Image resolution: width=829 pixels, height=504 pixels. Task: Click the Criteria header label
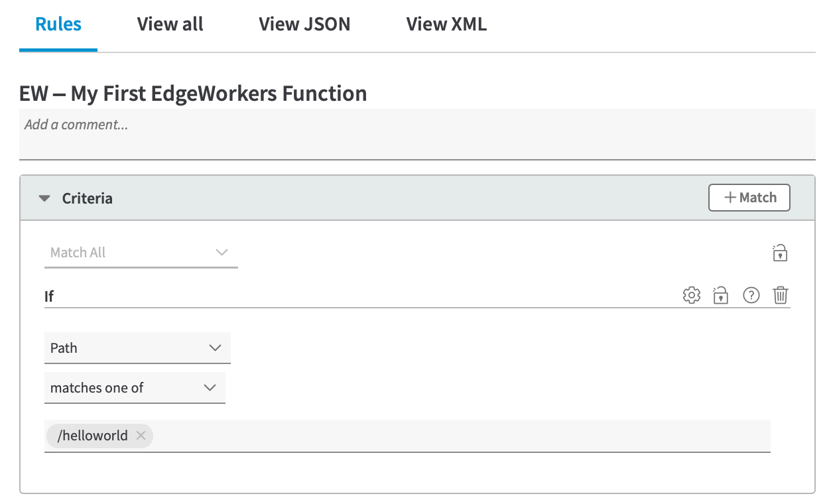pos(87,198)
